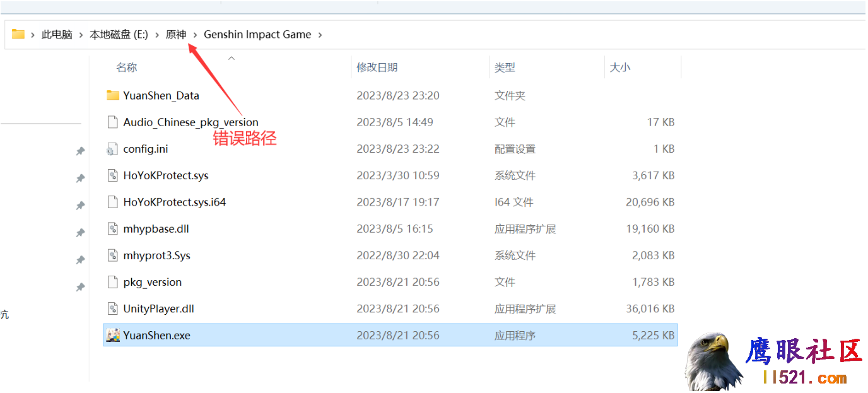Expand the chevron after Genshin Impact Game
868x393 pixels.
point(320,35)
